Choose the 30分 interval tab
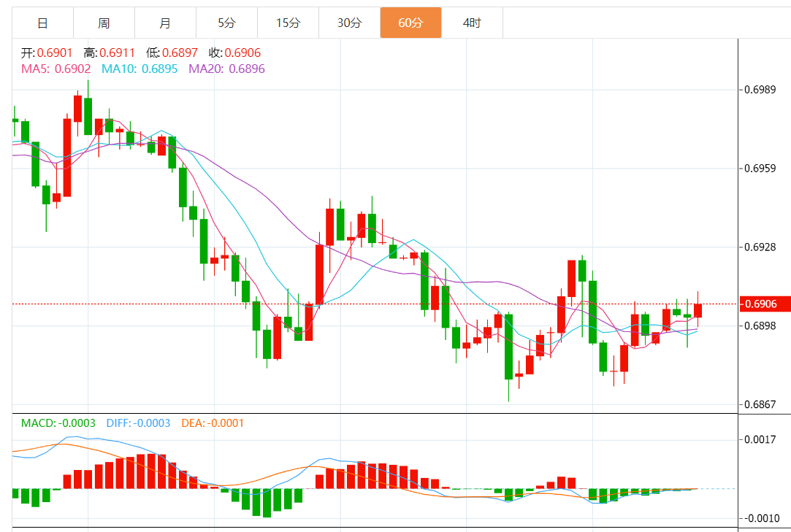Viewport: 791px width, 532px height. click(x=350, y=23)
